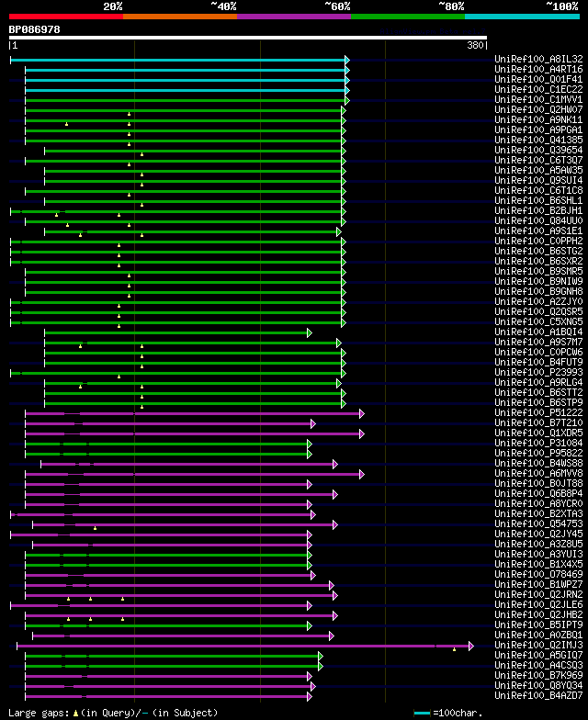Click the cyan =100char. scale legend bar
Screen dimensions: 588x720
point(423,713)
